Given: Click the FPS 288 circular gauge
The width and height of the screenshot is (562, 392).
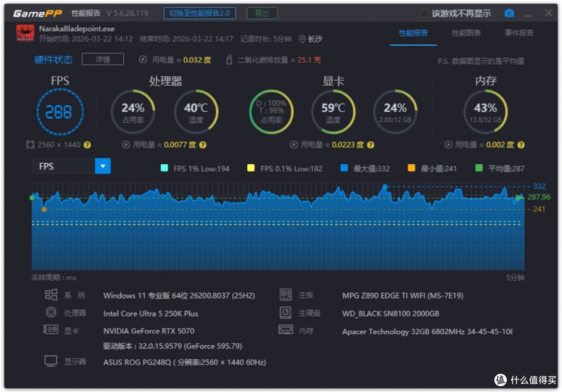Looking at the screenshot, I should [60, 112].
